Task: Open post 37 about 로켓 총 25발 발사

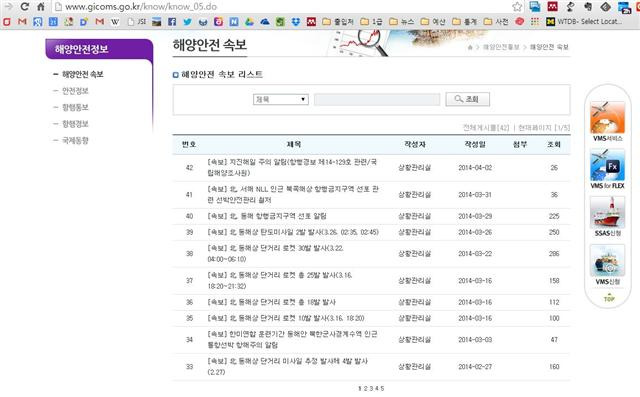Action: coord(280,281)
